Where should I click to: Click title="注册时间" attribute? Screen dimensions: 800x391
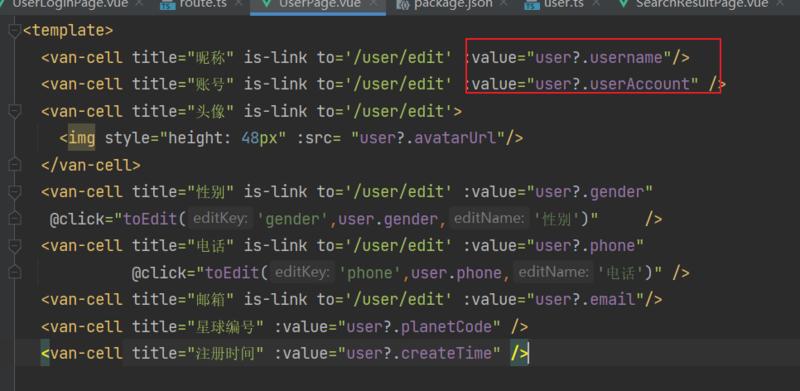point(197,353)
